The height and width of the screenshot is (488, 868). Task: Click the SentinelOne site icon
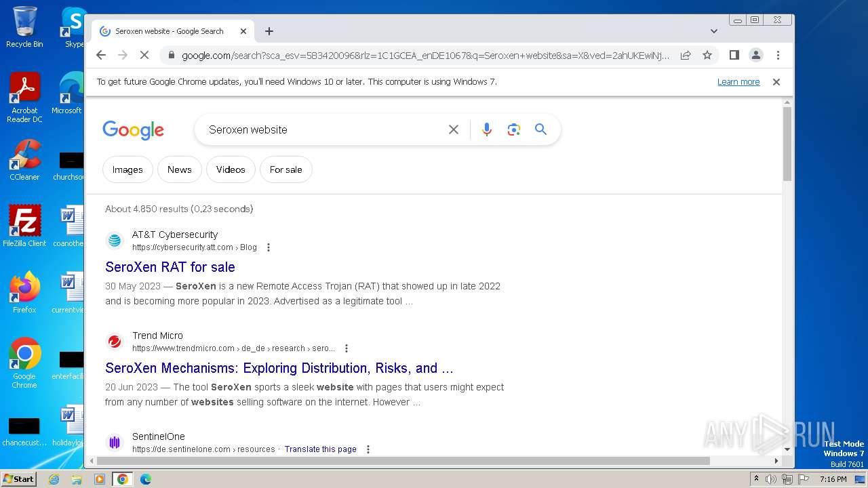click(x=115, y=443)
